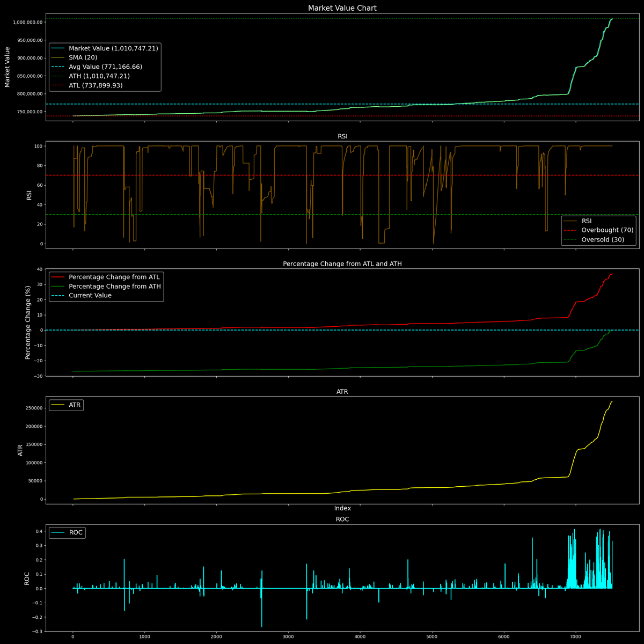Viewport: 644px width, 644px height.
Task: Click the 'ATR' subplot title
Action: (342, 392)
